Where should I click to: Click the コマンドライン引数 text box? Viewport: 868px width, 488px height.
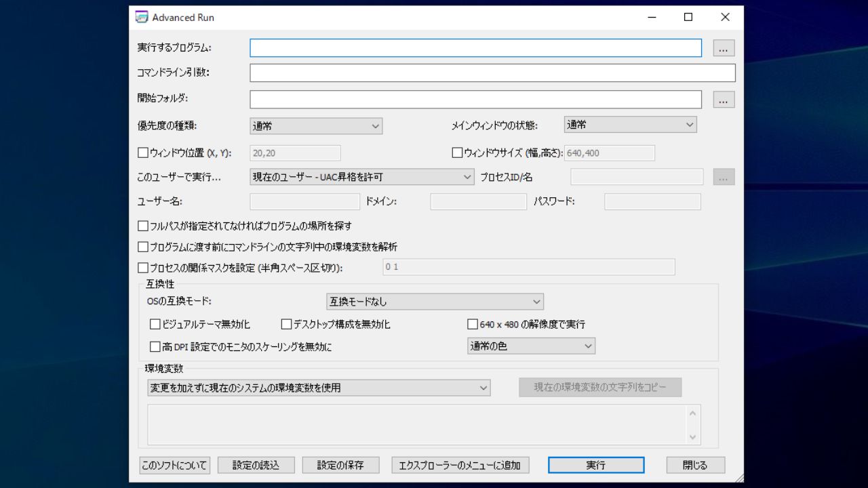[492, 73]
